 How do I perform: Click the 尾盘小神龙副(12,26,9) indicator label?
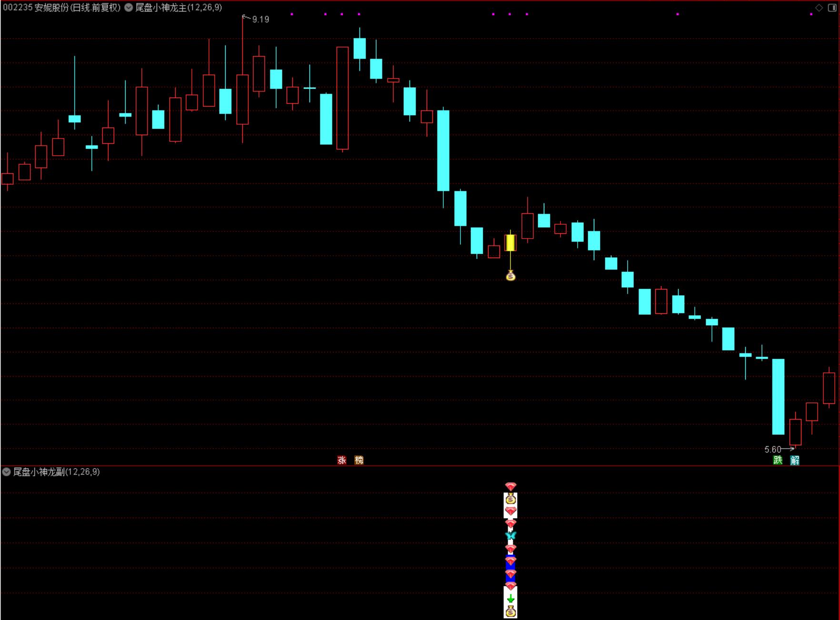click(56, 472)
